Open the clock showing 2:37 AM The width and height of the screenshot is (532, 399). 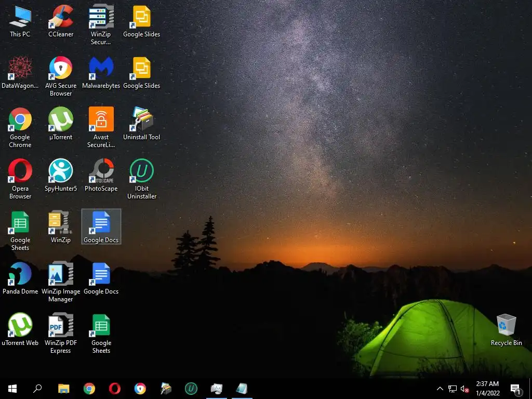coord(487,389)
